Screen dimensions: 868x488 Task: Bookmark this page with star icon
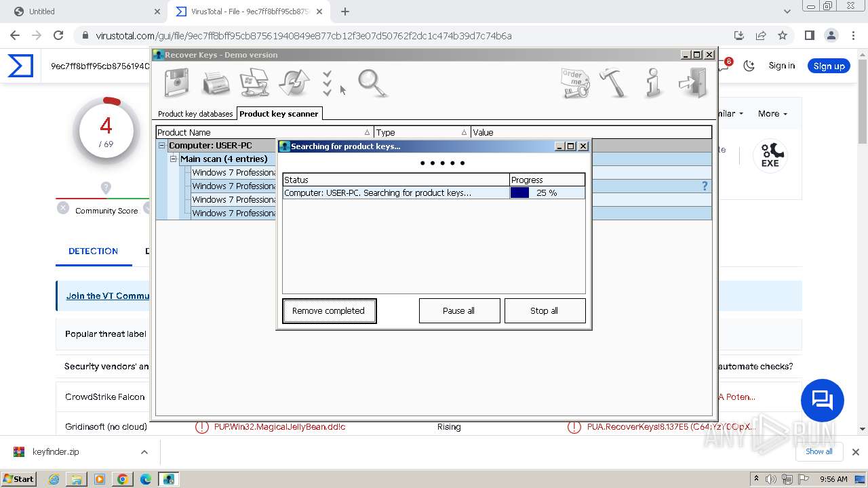tap(783, 36)
